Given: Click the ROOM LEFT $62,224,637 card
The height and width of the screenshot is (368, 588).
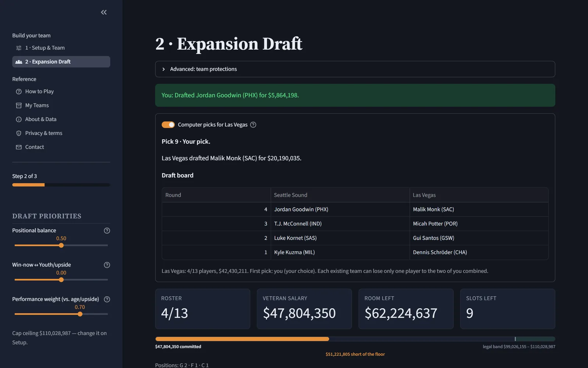Looking at the screenshot, I should pos(406,309).
